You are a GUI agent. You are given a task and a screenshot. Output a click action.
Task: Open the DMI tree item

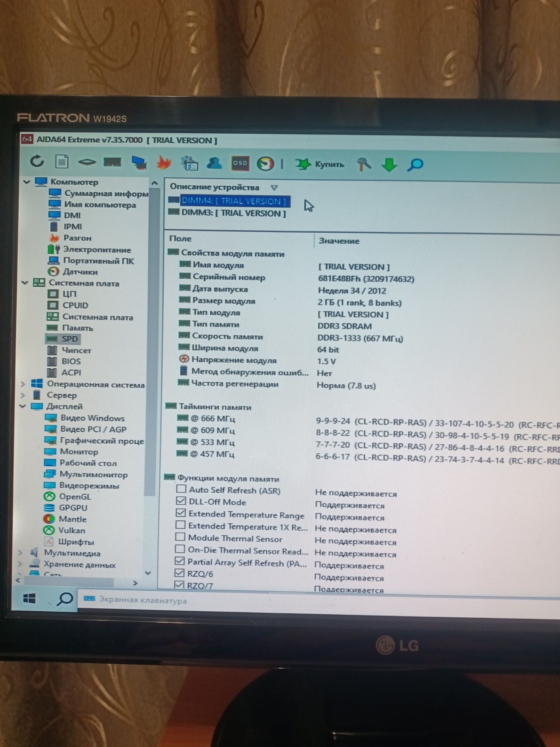coord(65,215)
